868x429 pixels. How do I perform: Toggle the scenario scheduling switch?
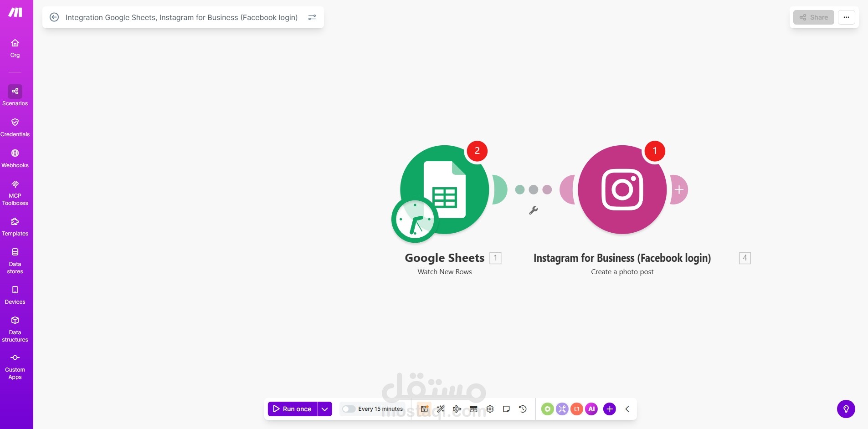[x=349, y=409]
